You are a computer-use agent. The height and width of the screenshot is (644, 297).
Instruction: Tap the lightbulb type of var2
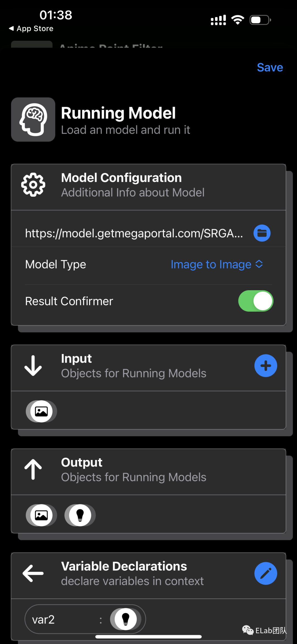coord(126,619)
